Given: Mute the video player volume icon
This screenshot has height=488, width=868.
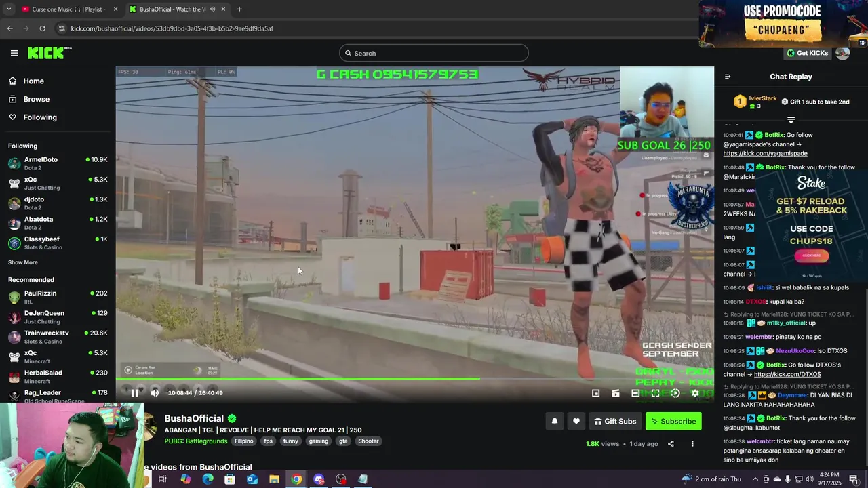Looking at the screenshot, I should (155, 393).
